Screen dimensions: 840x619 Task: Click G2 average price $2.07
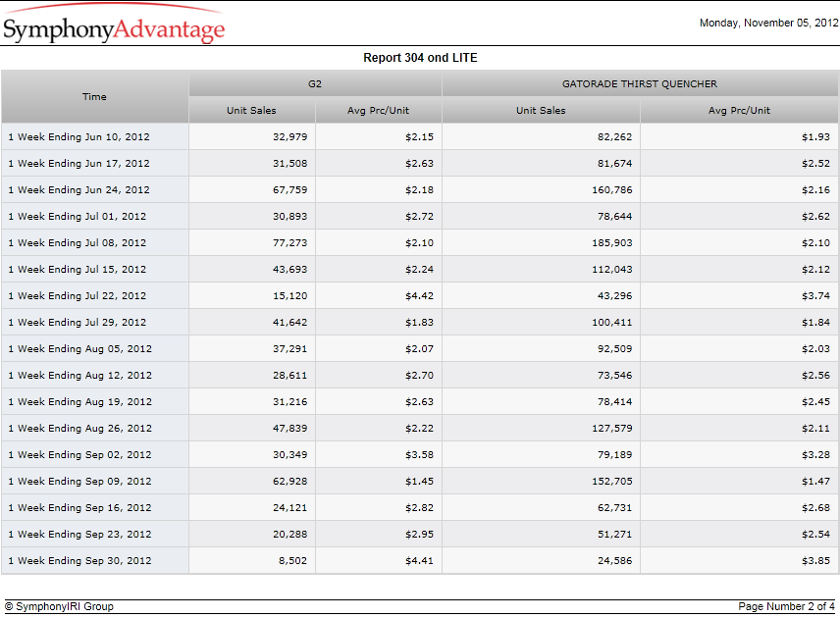[419, 349]
